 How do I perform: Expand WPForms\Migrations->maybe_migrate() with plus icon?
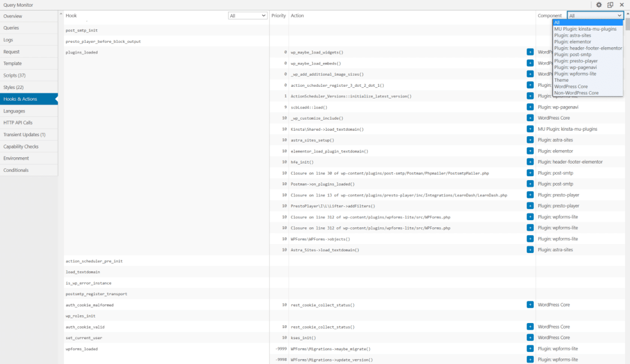[x=530, y=348]
